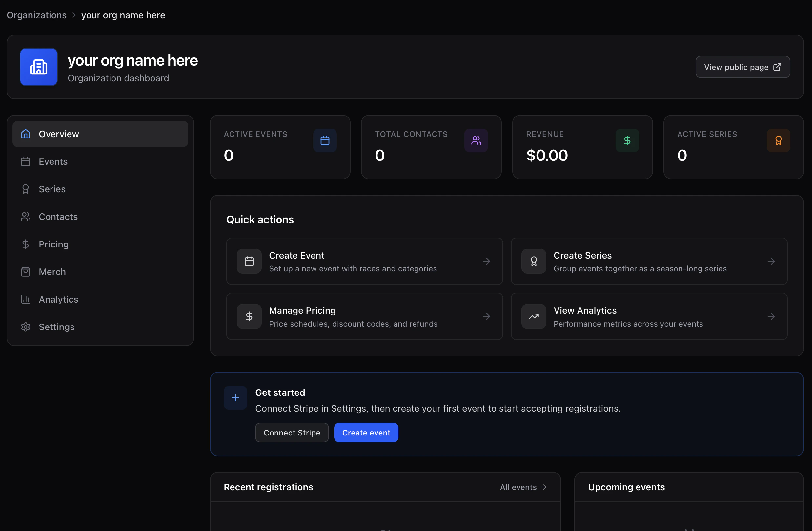Click the Organizations breadcrumb link

[x=37, y=15]
